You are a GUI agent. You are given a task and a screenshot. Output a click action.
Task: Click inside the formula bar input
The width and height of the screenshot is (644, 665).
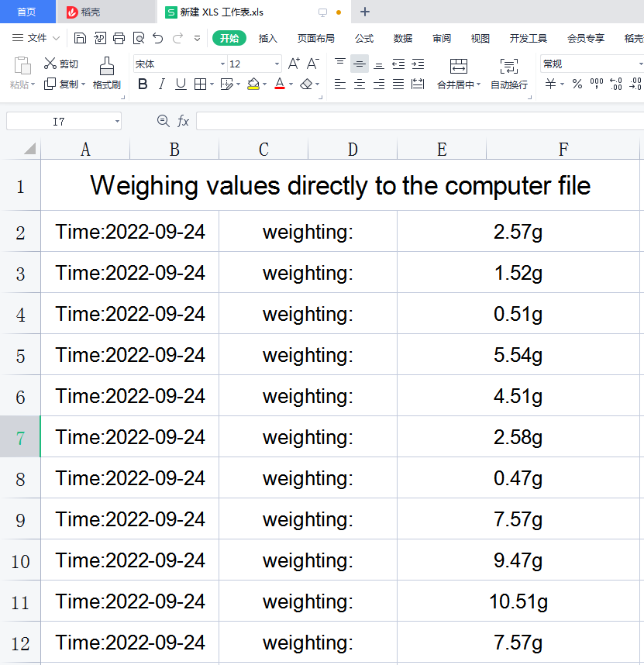point(418,121)
